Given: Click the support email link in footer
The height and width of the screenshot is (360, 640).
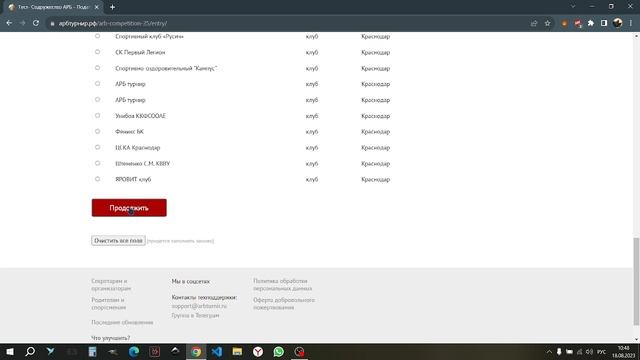Looking at the screenshot, I should pyautogui.click(x=199, y=306).
